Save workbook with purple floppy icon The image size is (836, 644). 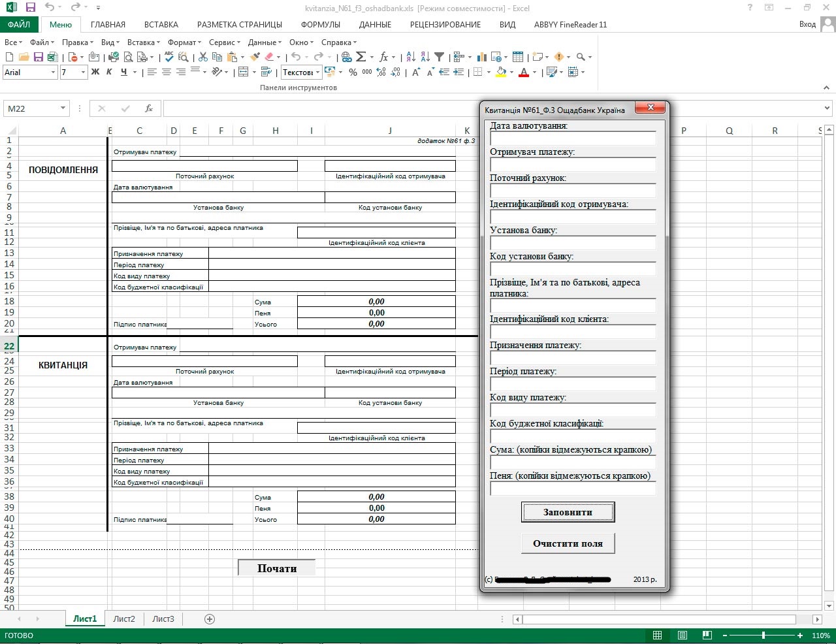click(39, 57)
